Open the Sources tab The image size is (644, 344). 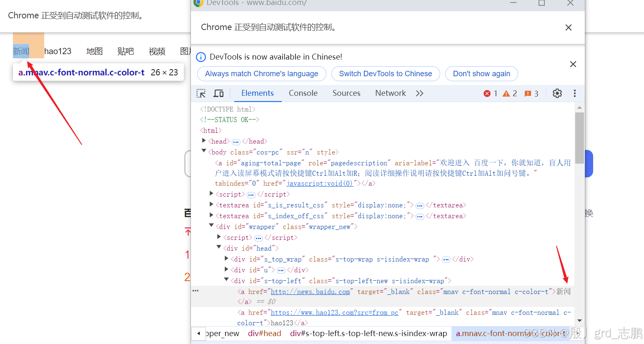point(346,93)
